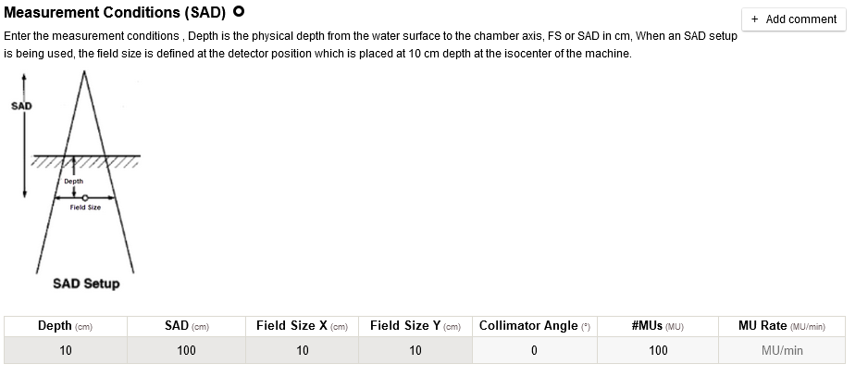The image size is (868, 377).
Task: Click the Depth column header
Action: point(65,326)
